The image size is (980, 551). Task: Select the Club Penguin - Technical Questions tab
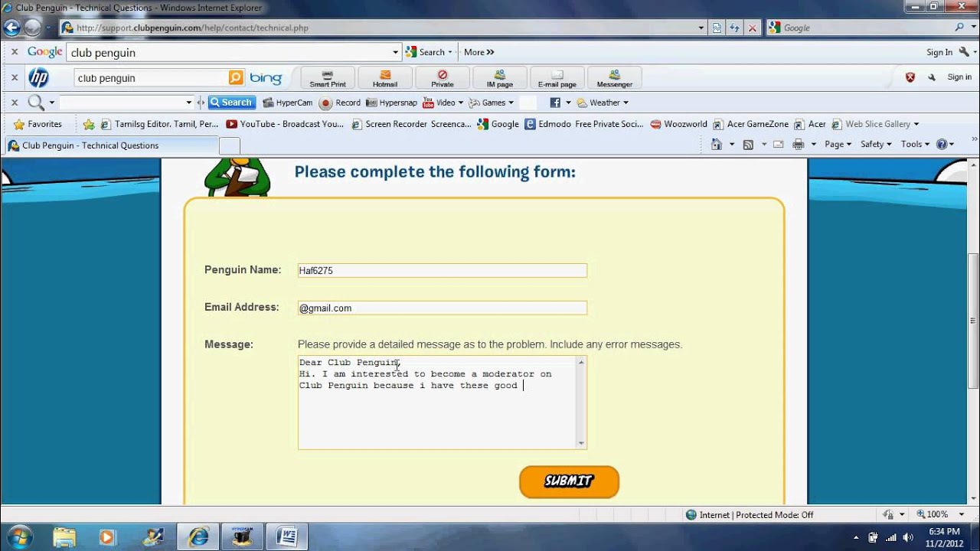point(112,145)
